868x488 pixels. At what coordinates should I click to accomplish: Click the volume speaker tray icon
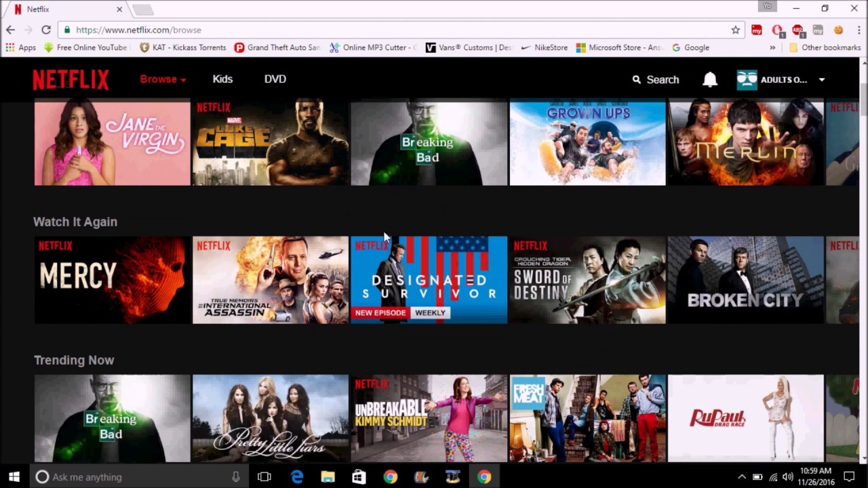tap(787, 477)
